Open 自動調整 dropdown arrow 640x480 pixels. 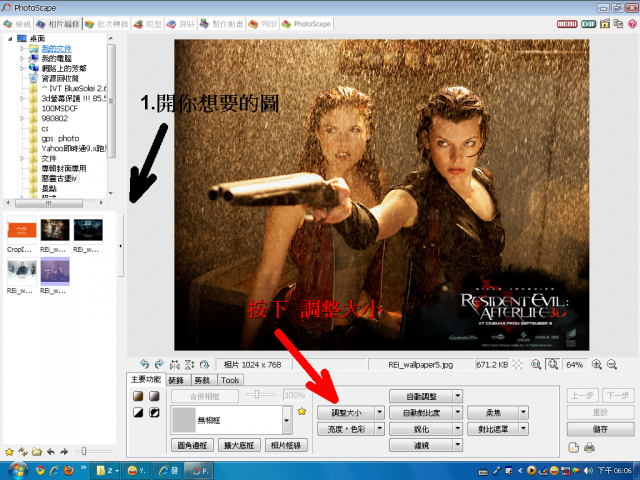[x=458, y=396]
